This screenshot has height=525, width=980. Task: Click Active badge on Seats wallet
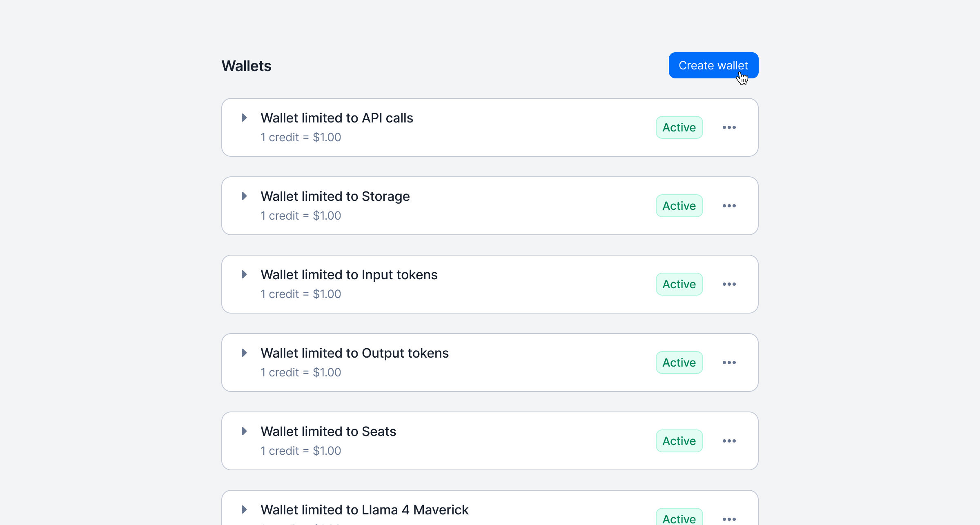pos(679,441)
